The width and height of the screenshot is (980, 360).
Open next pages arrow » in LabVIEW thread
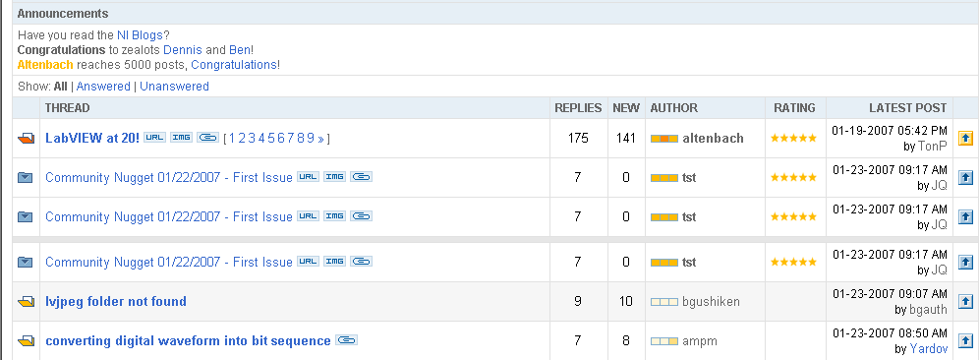[x=320, y=139]
